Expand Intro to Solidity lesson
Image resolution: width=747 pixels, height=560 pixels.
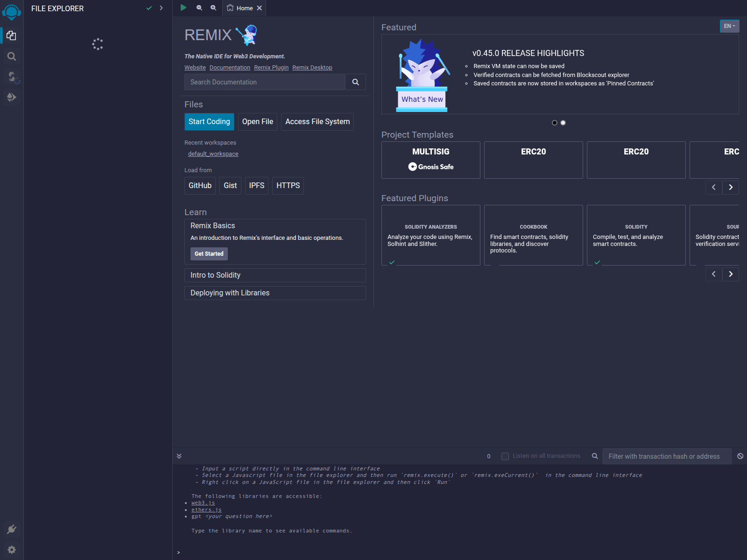pos(275,275)
